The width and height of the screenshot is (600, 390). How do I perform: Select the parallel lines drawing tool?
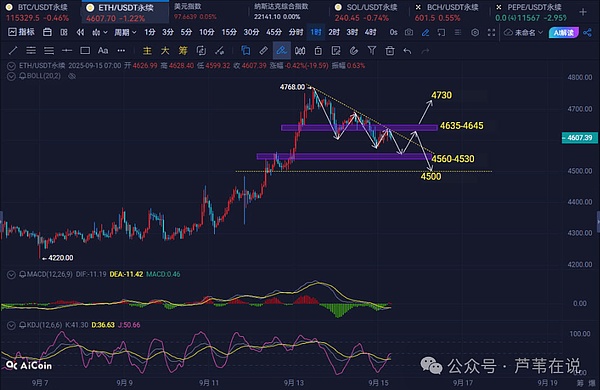31,51
